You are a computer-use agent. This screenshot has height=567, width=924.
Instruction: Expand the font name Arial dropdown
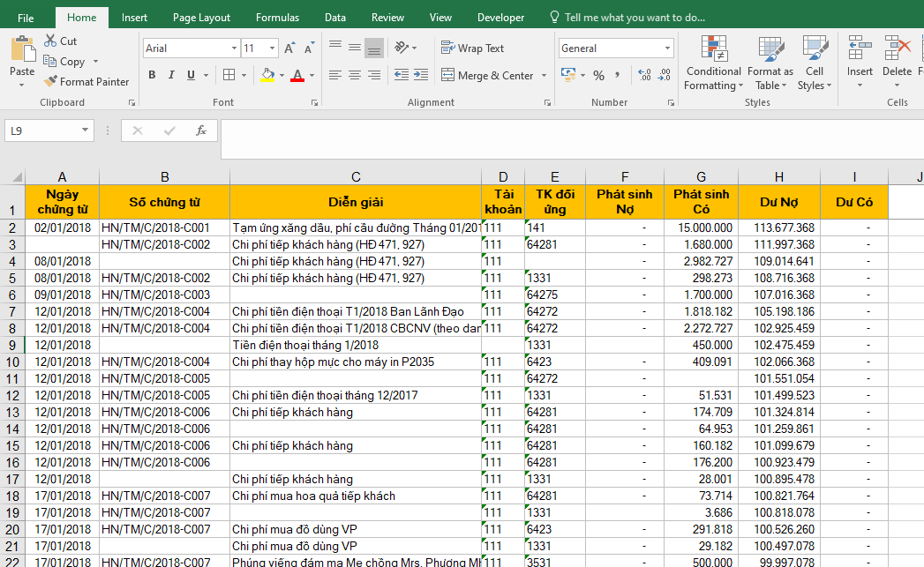[234, 48]
